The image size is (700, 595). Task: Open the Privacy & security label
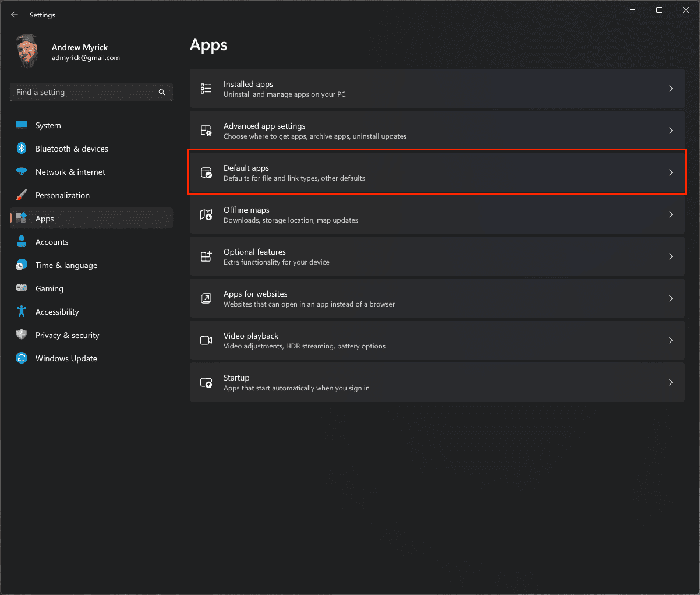coord(68,335)
